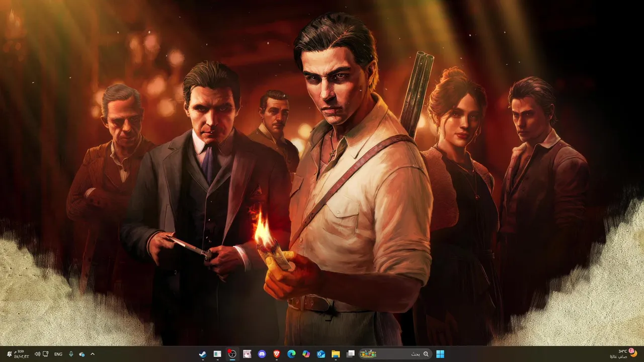The height and width of the screenshot is (362, 644).
Task: Open Microsoft Edge
Action: point(291,354)
